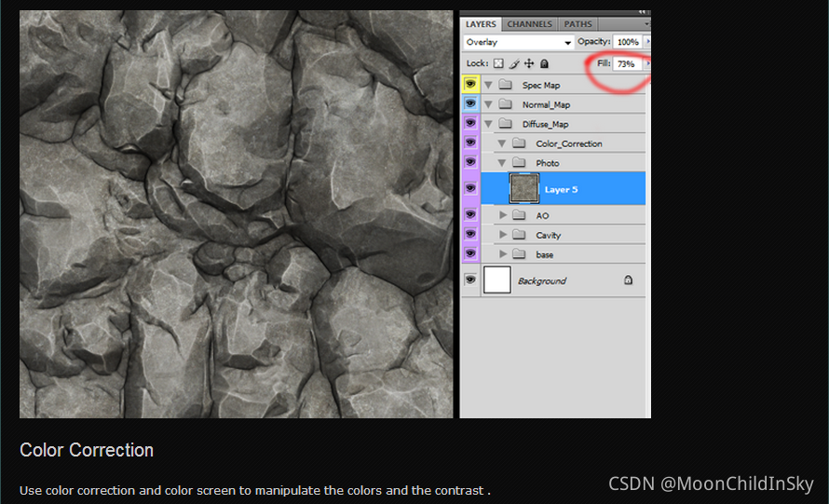Viewport: 829px width, 504px height.
Task: Select the Diffuse_Map group name
Action: coord(545,124)
